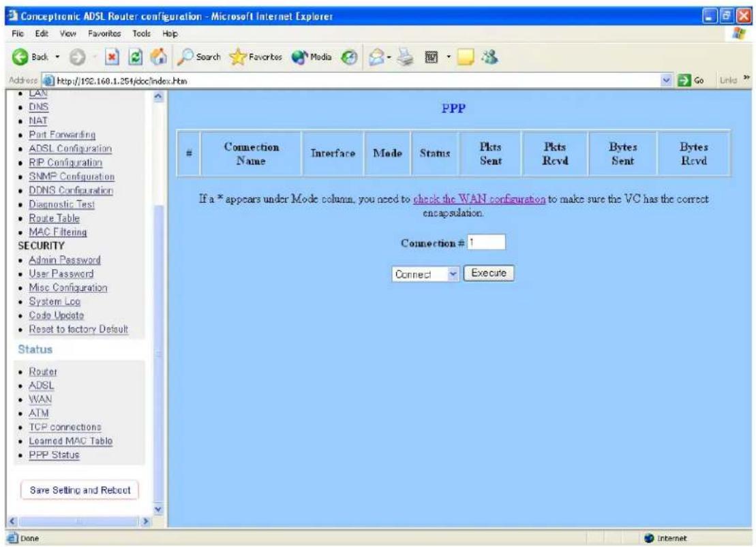Expand the address bar dropdown

(x=667, y=80)
